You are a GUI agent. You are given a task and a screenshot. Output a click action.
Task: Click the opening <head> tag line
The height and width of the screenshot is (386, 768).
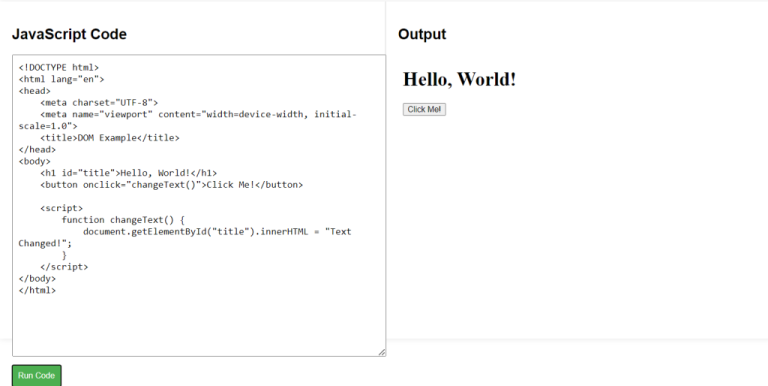point(35,91)
